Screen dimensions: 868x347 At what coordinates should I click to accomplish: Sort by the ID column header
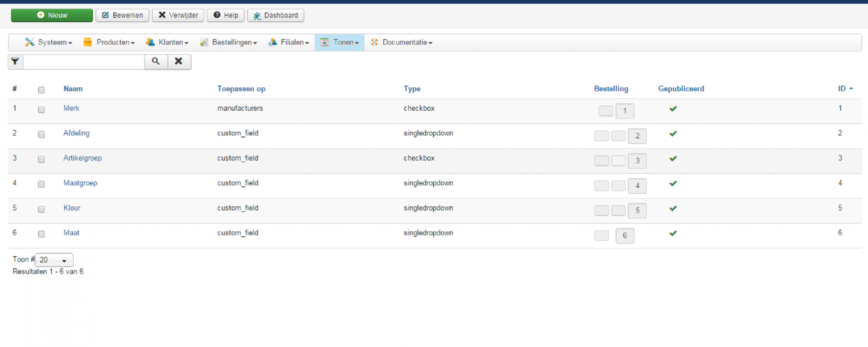(x=842, y=89)
